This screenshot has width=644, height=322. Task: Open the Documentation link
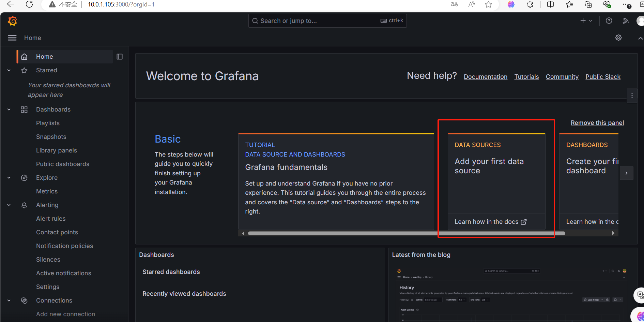(486, 77)
